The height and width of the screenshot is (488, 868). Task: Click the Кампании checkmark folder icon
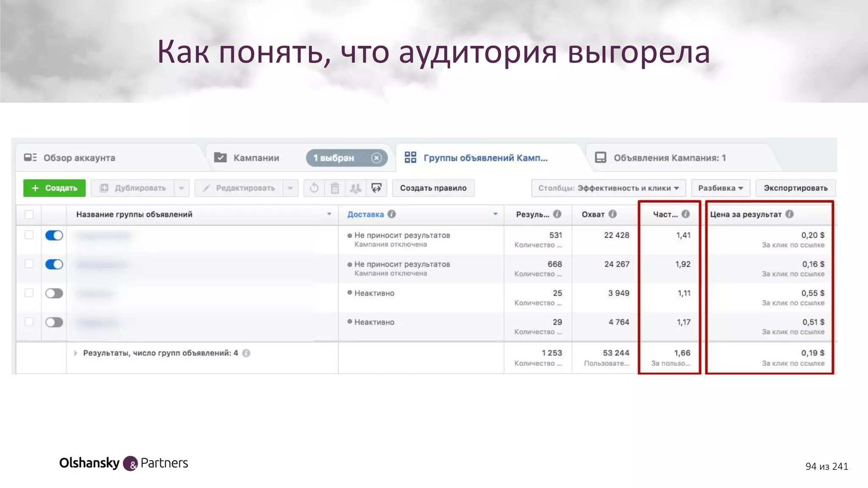pyautogui.click(x=220, y=158)
